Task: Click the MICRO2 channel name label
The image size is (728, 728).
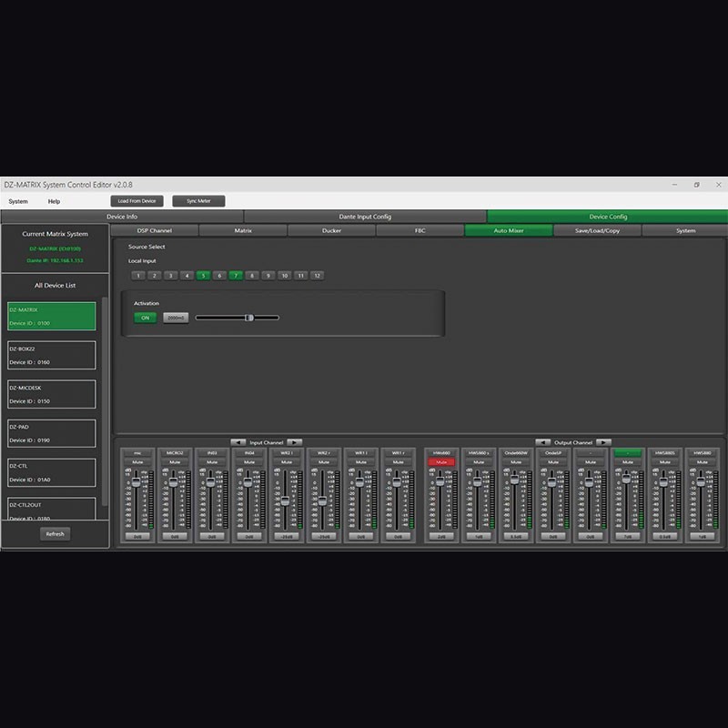Action: pos(175,453)
